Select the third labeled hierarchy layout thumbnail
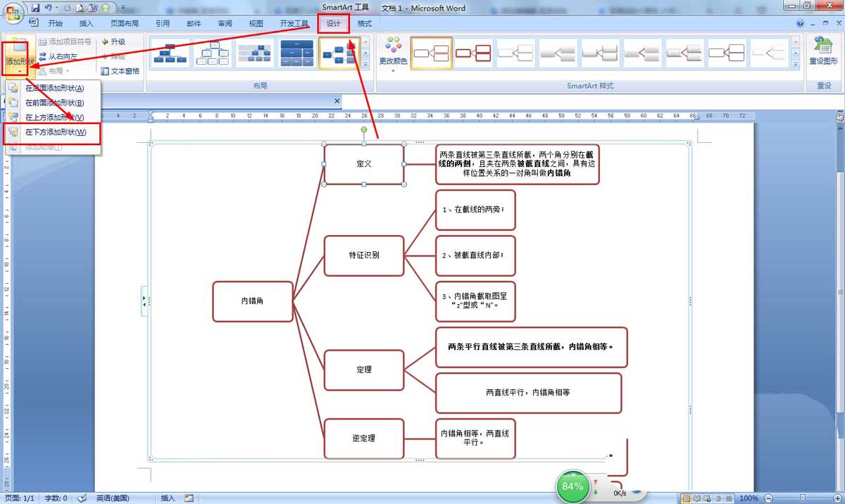 click(x=255, y=53)
